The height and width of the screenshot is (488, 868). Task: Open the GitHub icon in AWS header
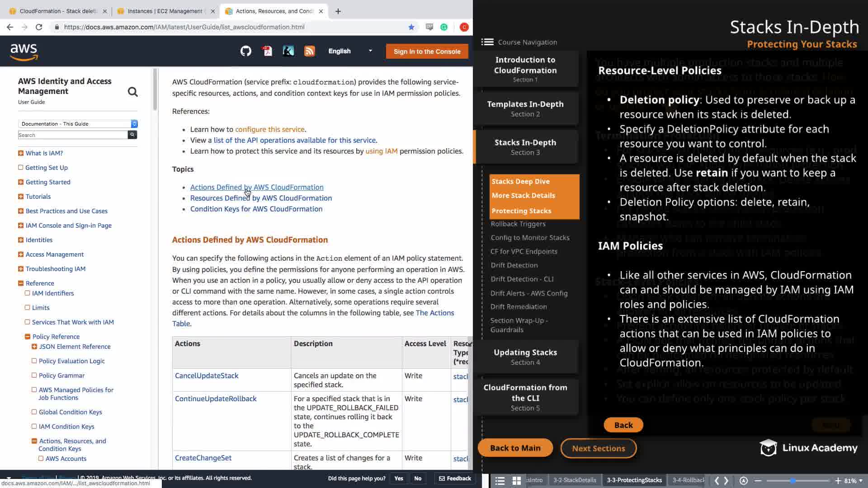tap(245, 51)
